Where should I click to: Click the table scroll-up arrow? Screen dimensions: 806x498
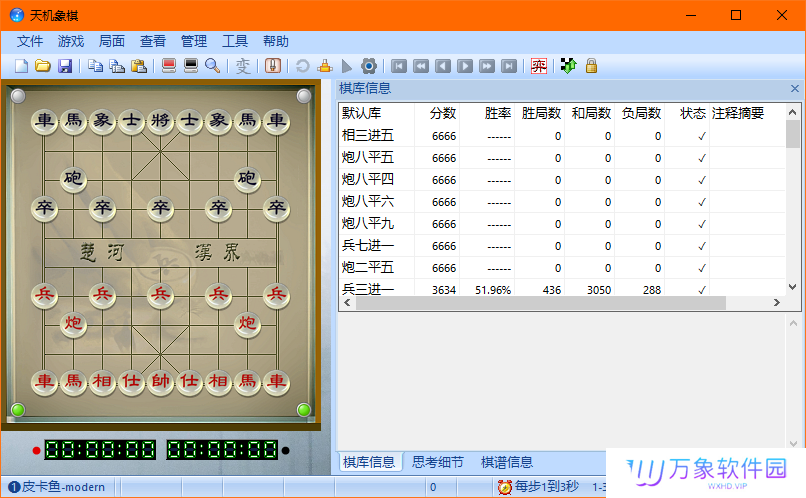(x=793, y=112)
